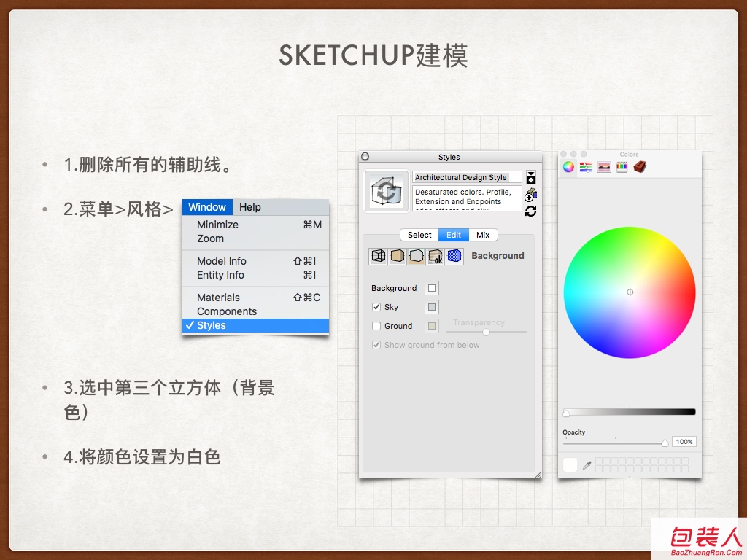
Task: Open the Edge settings cube icon
Action: pos(379,256)
